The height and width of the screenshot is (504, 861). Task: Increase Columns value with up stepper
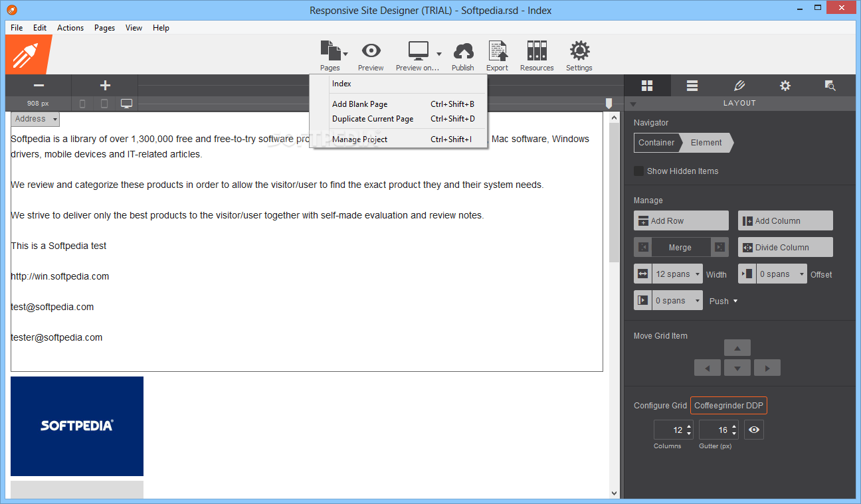coord(689,426)
